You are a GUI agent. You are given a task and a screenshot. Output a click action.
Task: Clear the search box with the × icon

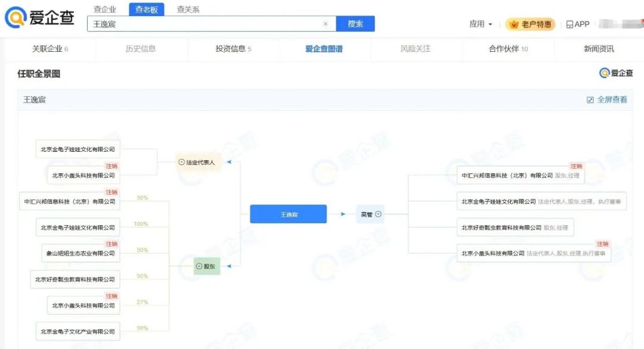tap(326, 24)
